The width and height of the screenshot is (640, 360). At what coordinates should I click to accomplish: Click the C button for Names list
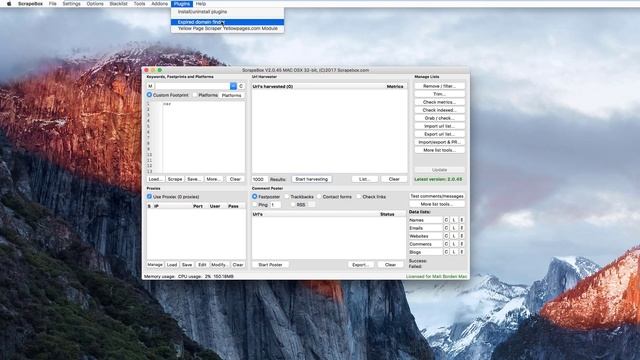(x=446, y=220)
